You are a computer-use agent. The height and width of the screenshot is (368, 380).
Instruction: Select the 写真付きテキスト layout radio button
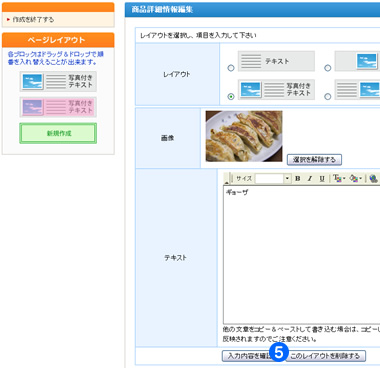tap(231, 97)
